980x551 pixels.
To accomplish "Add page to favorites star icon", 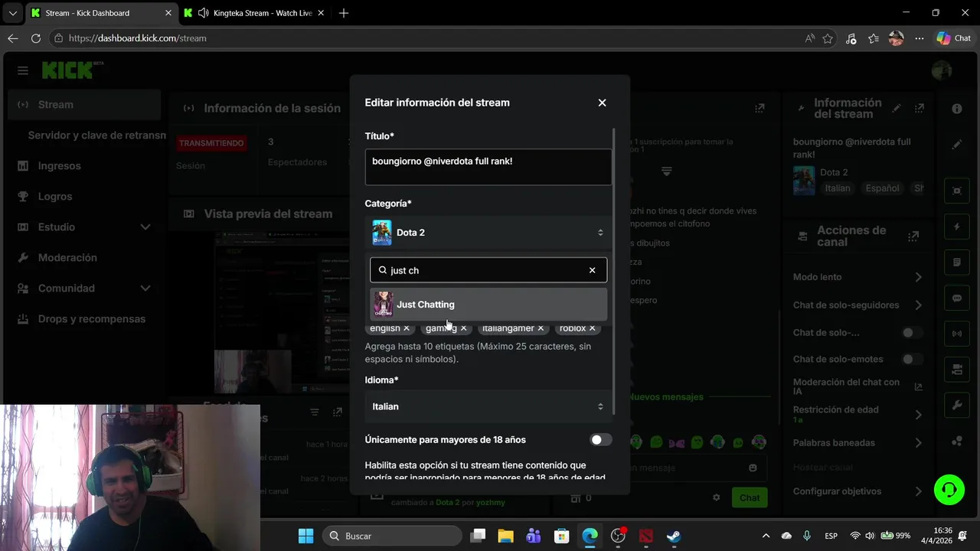I will point(828,38).
